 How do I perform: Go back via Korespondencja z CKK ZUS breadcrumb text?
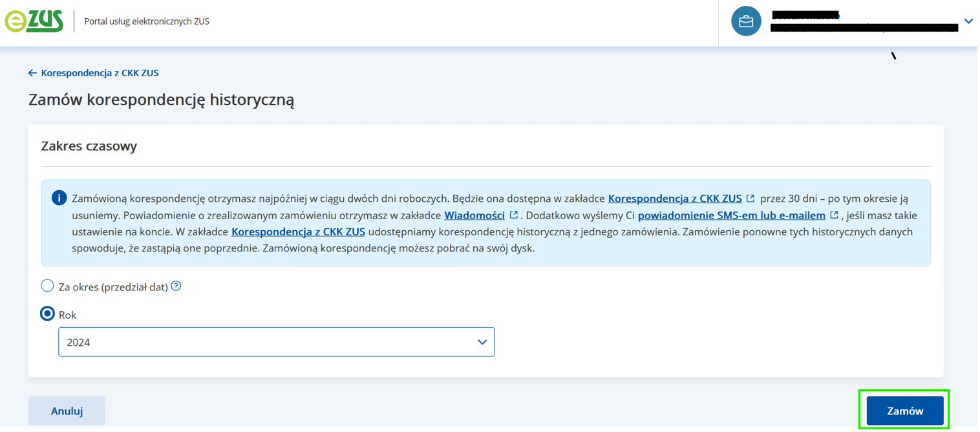pyautogui.click(x=100, y=73)
